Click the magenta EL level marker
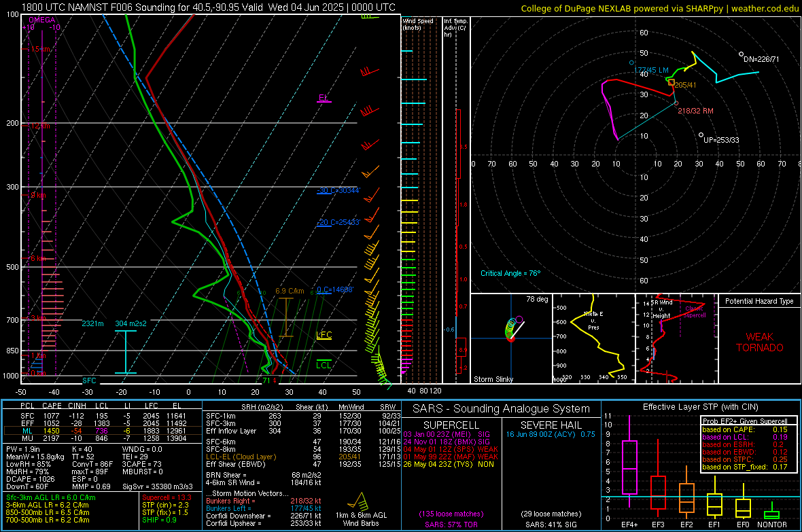This screenshot has height=532, width=802. (324, 99)
